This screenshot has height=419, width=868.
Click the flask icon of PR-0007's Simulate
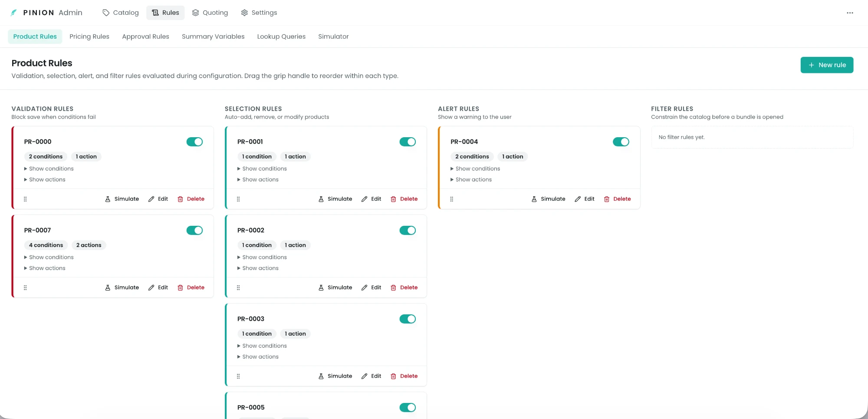pyautogui.click(x=108, y=287)
